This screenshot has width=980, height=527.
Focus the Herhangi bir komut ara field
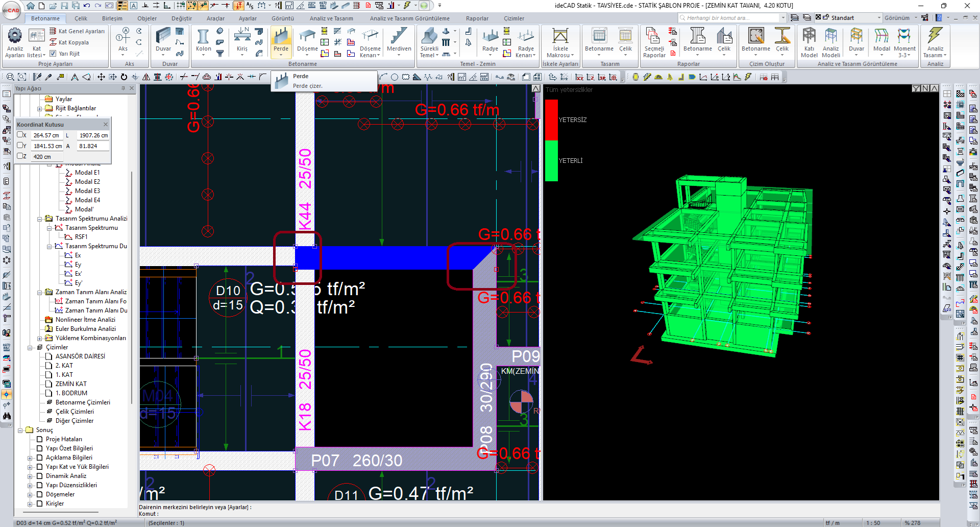coord(732,18)
